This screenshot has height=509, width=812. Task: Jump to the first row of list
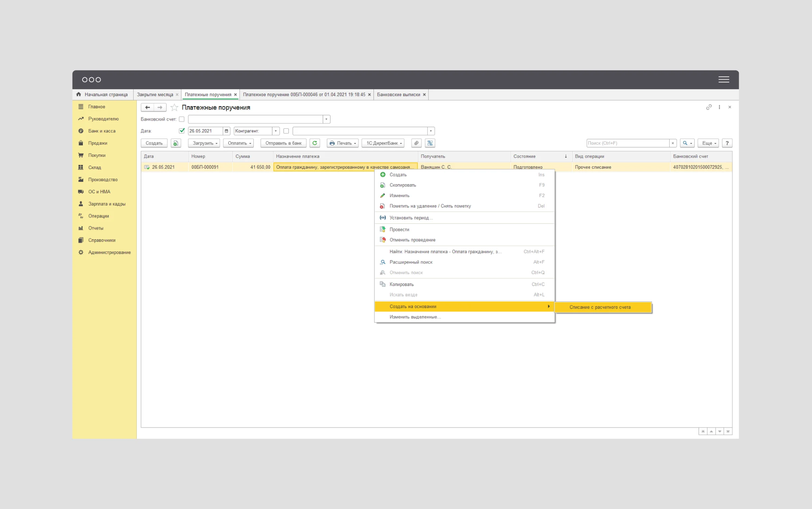(x=703, y=431)
